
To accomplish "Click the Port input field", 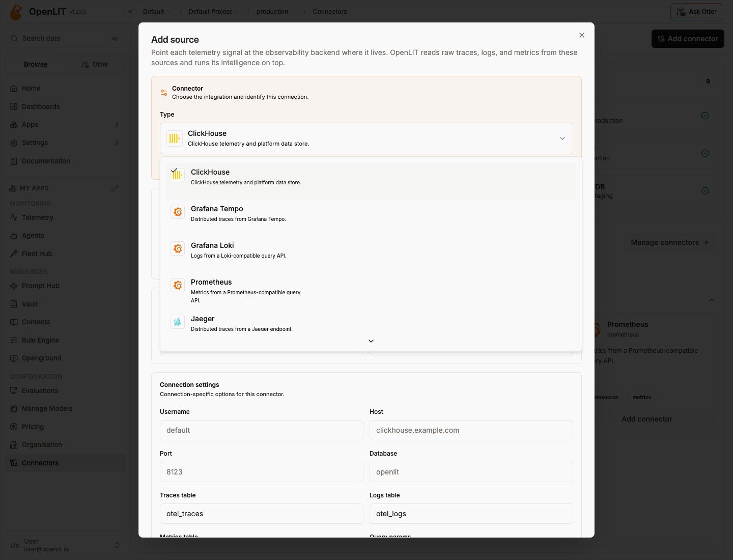I will [262, 472].
